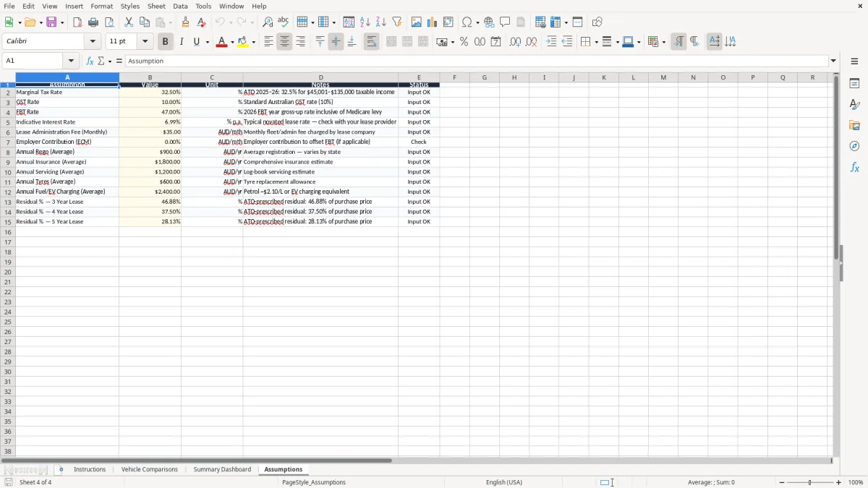Viewport: 868px width, 488px height.
Task: Toggle Align Right button
Action: pyautogui.click(x=300, y=42)
